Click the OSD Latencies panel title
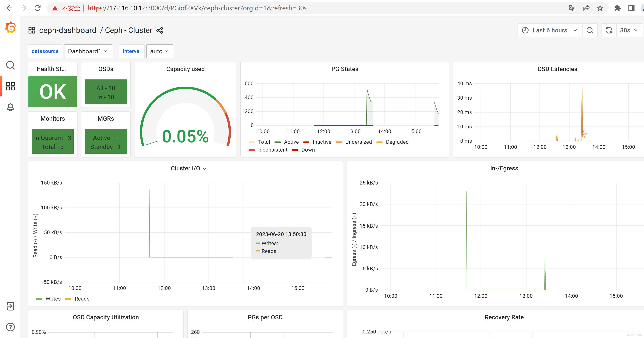The image size is (644, 338). 557,69
